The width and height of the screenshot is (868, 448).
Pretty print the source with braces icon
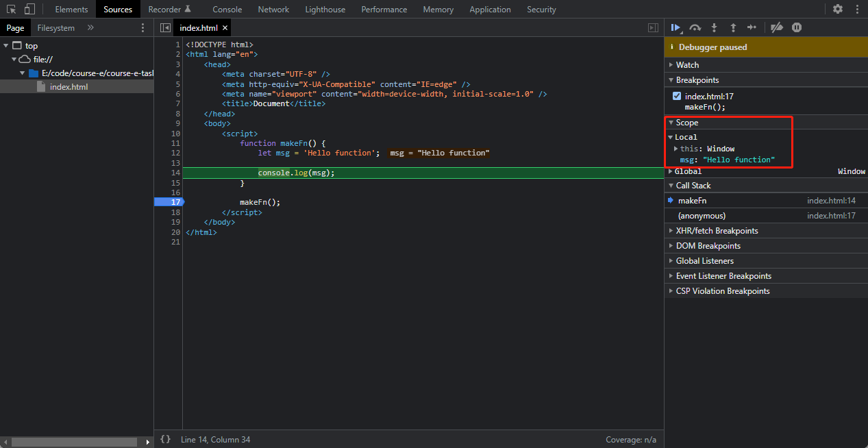pos(165,440)
